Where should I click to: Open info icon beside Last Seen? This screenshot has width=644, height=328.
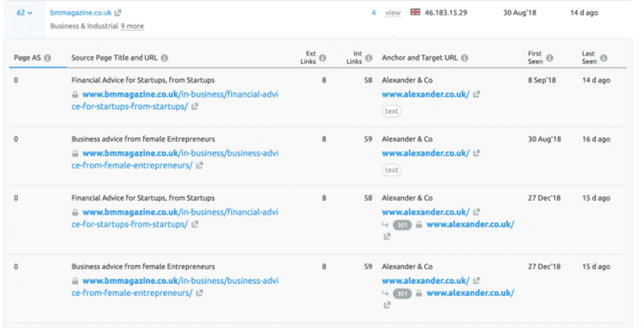pos(603,58)
